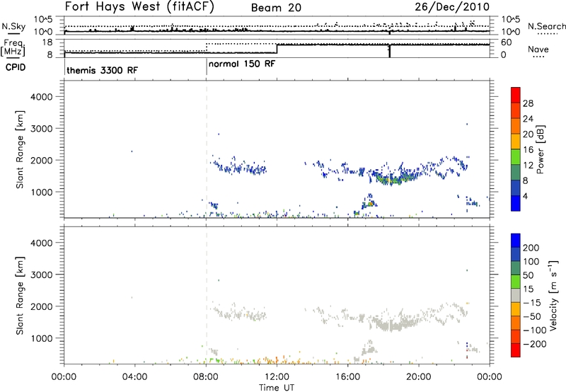Click the '20:00' time tick label
Screen dimensions: 566x392
pyautogui.click(x=418, y=377)
